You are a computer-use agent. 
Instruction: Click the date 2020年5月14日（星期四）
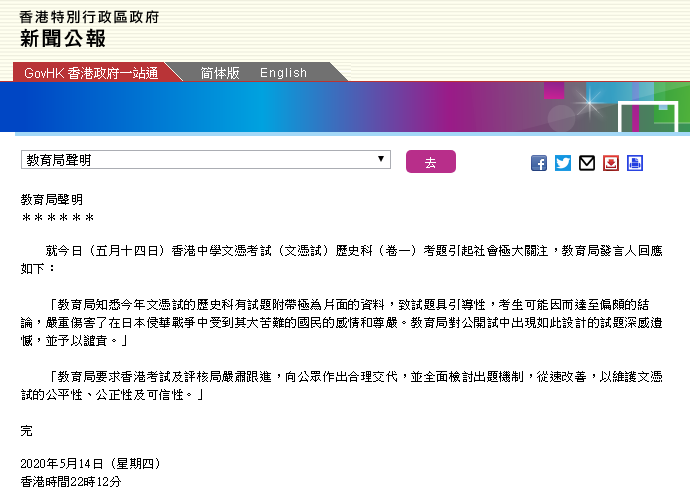point(90,464)
